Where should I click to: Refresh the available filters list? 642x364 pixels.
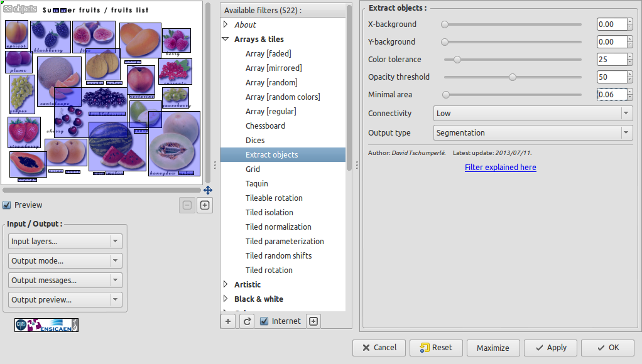pyautogui.click(x=247, y=321)
